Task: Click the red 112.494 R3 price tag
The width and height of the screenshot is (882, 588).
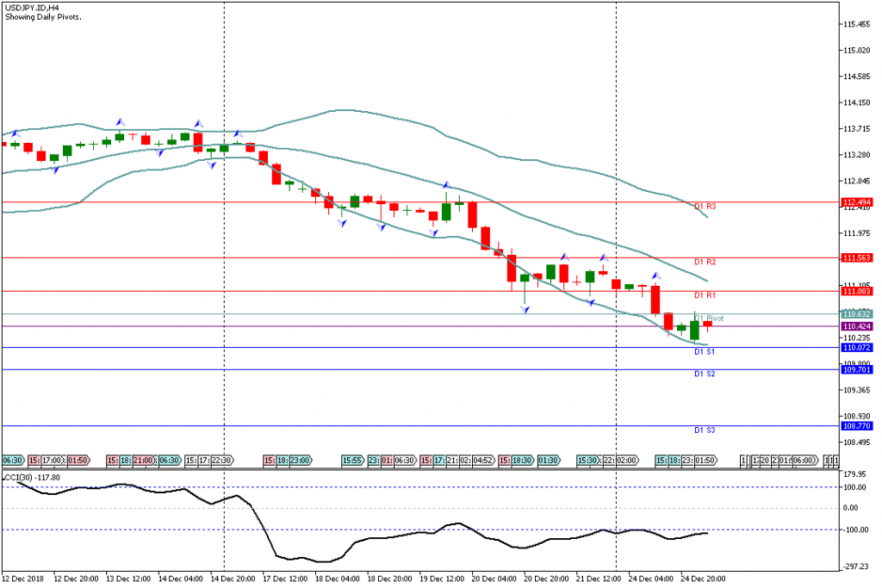Action: pos(858,202)
